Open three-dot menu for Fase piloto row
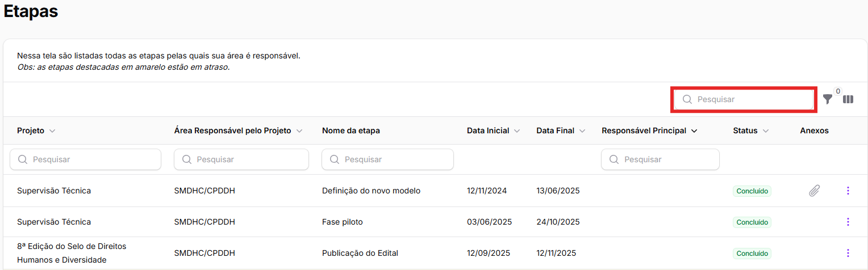The height and width of the screenshot is (270, 868). coord(848,222)
